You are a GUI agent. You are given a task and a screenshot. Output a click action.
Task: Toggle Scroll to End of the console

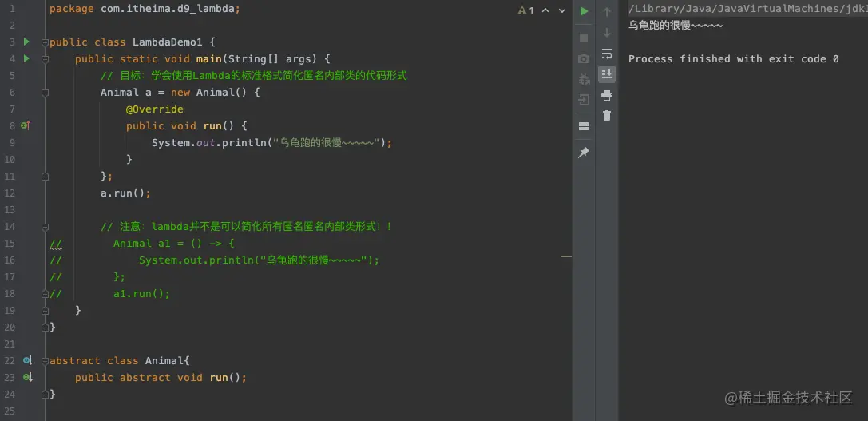[x=607, y=74]
